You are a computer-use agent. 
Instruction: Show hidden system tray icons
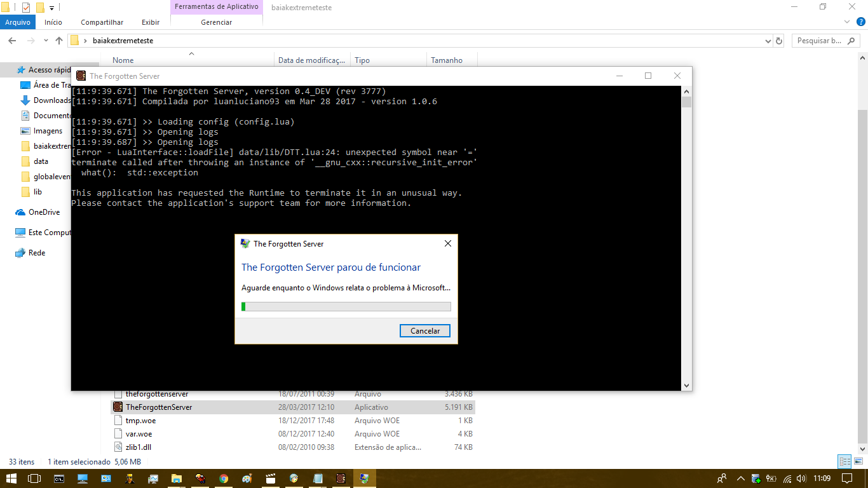[x=740, y=478]
